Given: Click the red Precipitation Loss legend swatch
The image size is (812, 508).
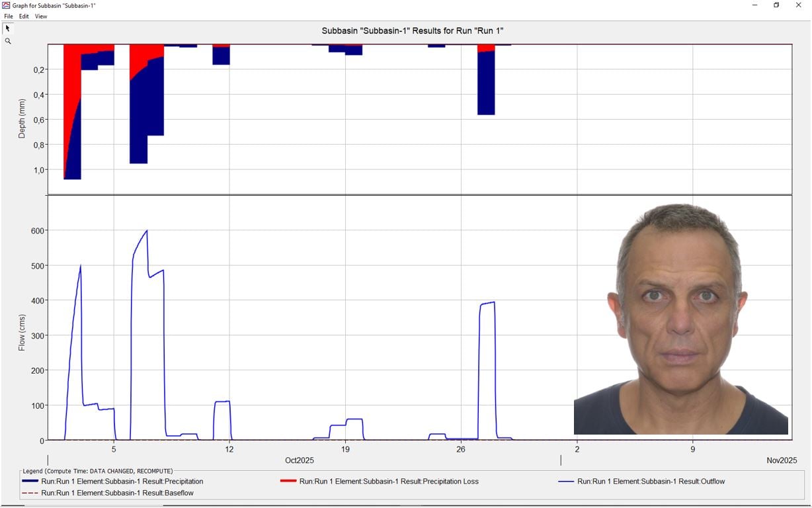Looking at the screenshot, I should click(x=288, y=481).
